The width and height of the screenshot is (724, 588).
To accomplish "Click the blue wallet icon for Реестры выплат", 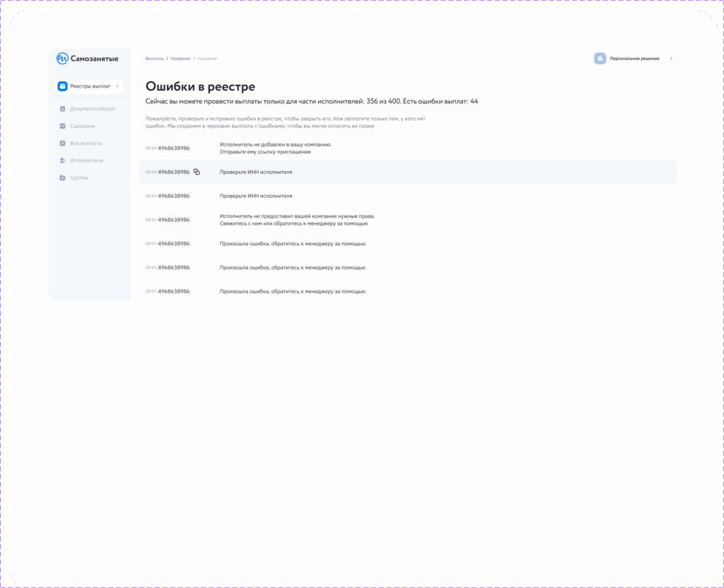I will pyautogui.click(x=62, y=86).
